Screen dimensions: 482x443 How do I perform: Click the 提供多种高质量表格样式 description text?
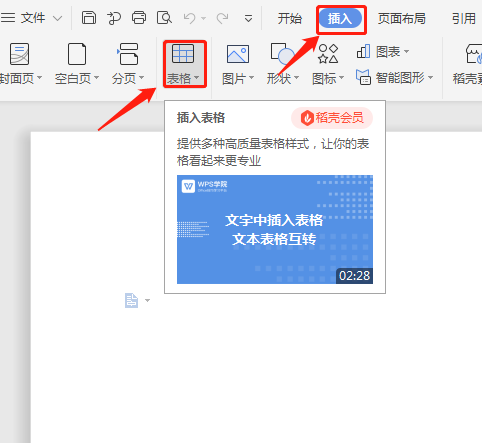pyautogui.click(x=273, y=152)
